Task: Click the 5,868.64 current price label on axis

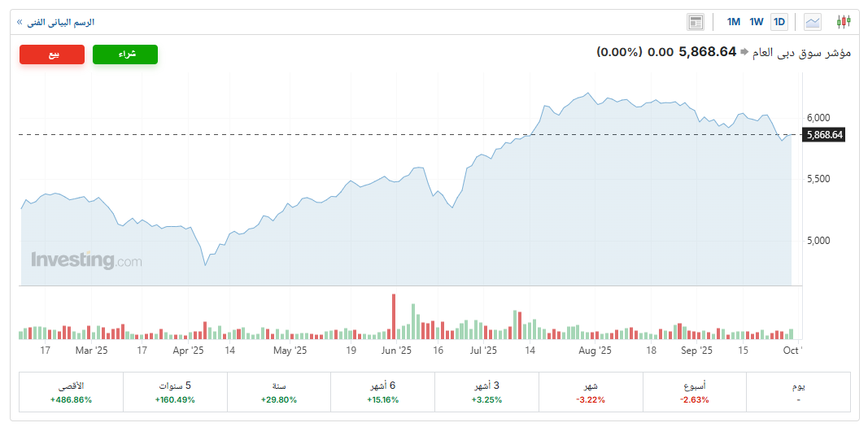Action: coord(823,135)
